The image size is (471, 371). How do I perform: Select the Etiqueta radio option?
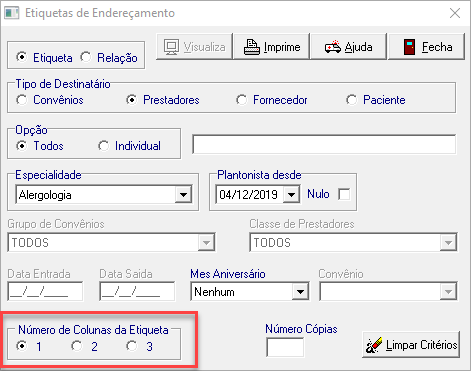(x=22, y=57)
